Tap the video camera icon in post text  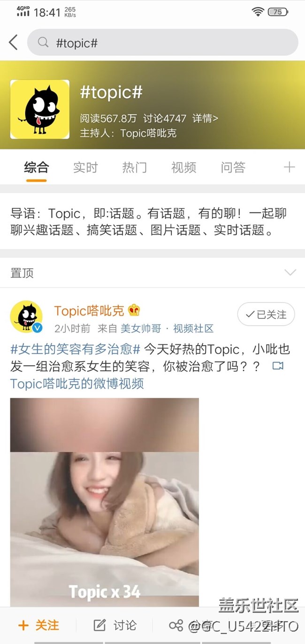(278, 365)
